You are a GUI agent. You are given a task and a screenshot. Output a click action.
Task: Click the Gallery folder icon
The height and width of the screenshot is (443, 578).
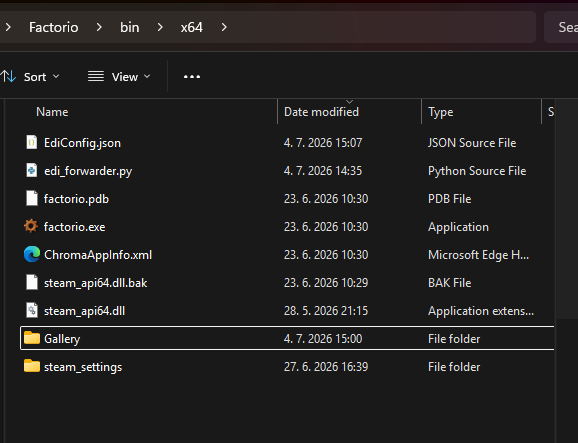coord(32,338)
